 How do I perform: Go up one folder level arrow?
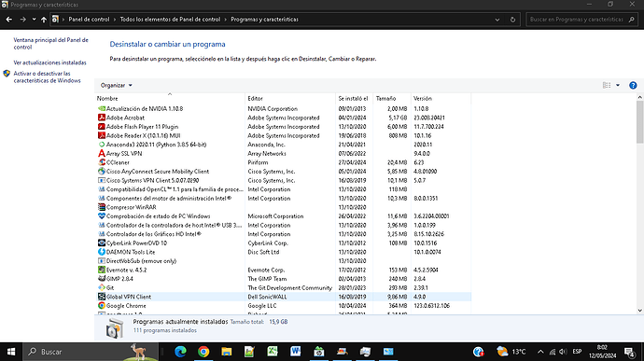[x=44, y=20]
